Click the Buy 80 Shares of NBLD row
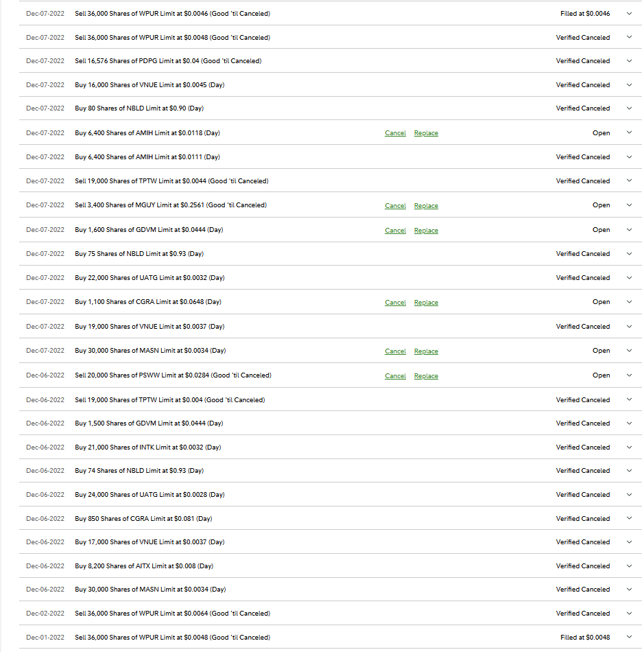The width and height of the screenshot is (644, 652). pos(139,108)
